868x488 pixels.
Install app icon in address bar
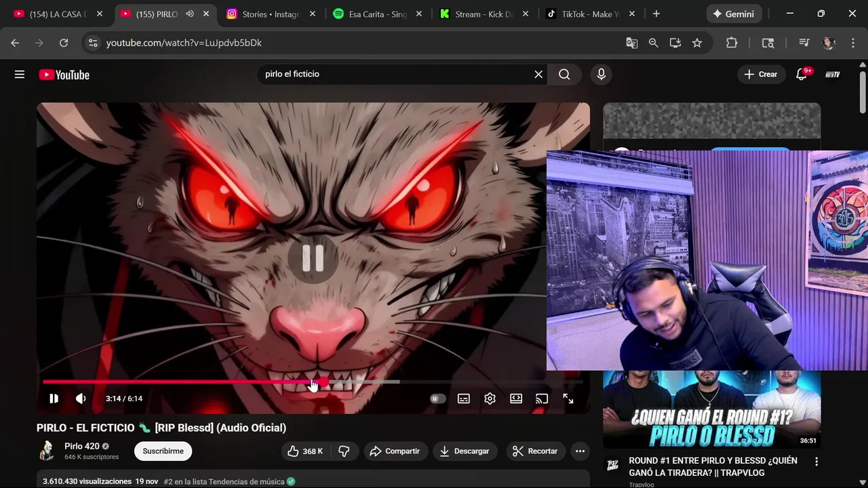click(675, 43)
